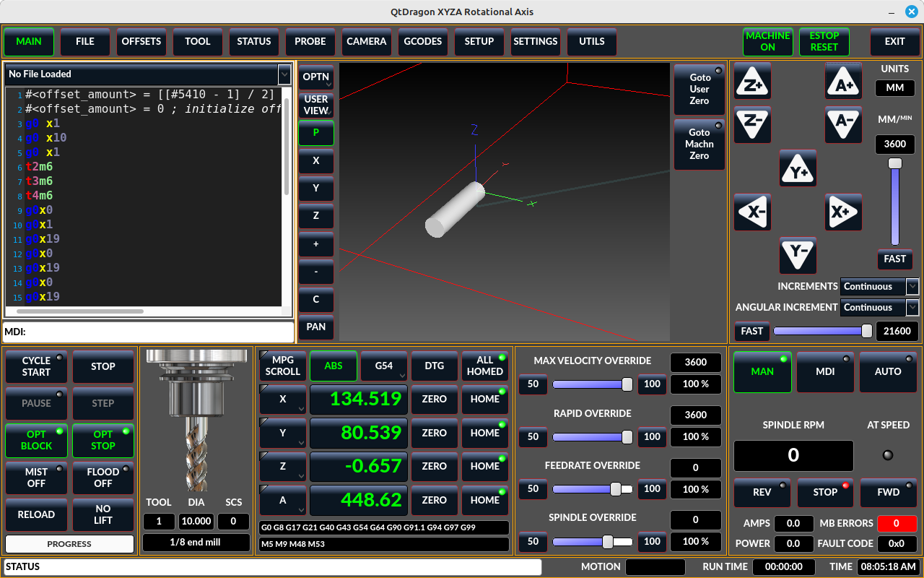
Task: Jog left using the X- arrow
Action: click(x=753, y=212)
